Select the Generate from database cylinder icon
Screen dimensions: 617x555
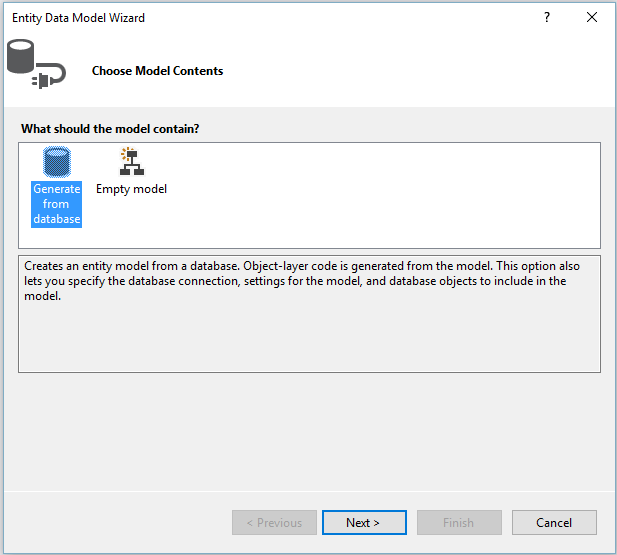pyautogui.click(x=56, y=162)
